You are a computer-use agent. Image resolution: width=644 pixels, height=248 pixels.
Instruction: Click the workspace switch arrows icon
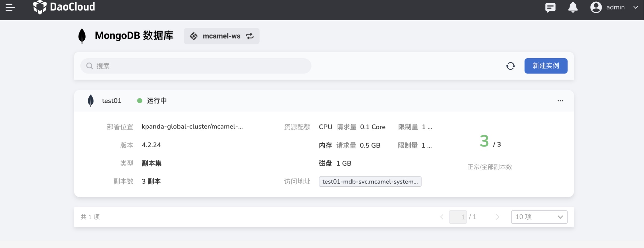[250, 36]
